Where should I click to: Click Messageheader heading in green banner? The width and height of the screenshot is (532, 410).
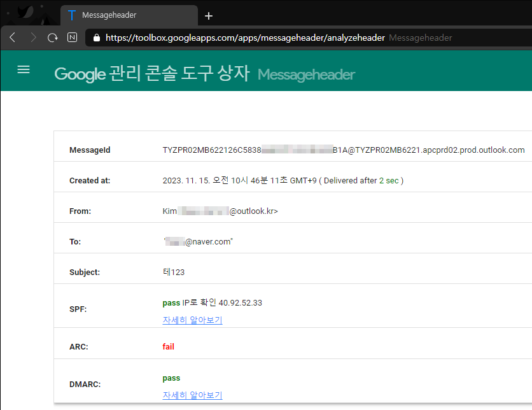(306, 74)
